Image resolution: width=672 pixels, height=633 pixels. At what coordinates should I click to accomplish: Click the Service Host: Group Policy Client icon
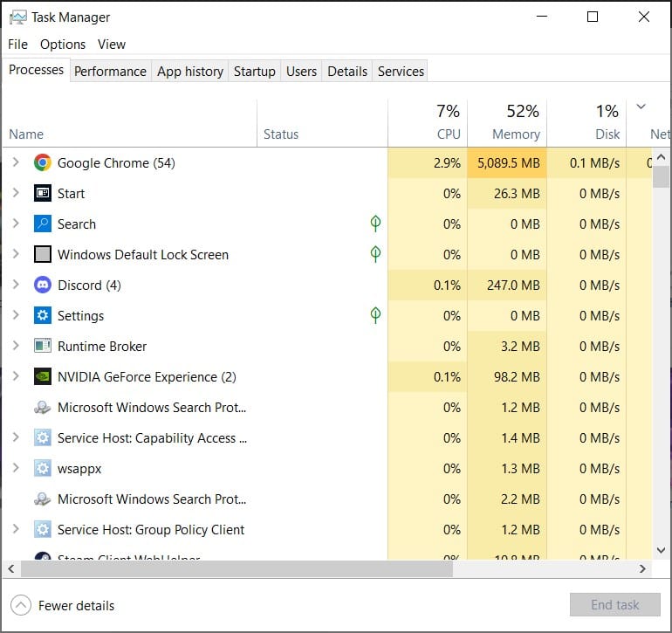click(x=43, y=530)
